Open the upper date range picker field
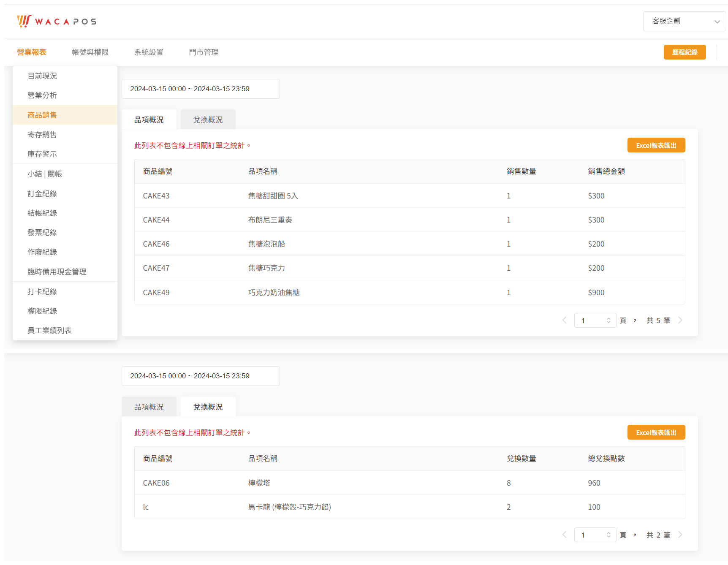The width and height of the screenshot is (728, 565). point(201,89)
